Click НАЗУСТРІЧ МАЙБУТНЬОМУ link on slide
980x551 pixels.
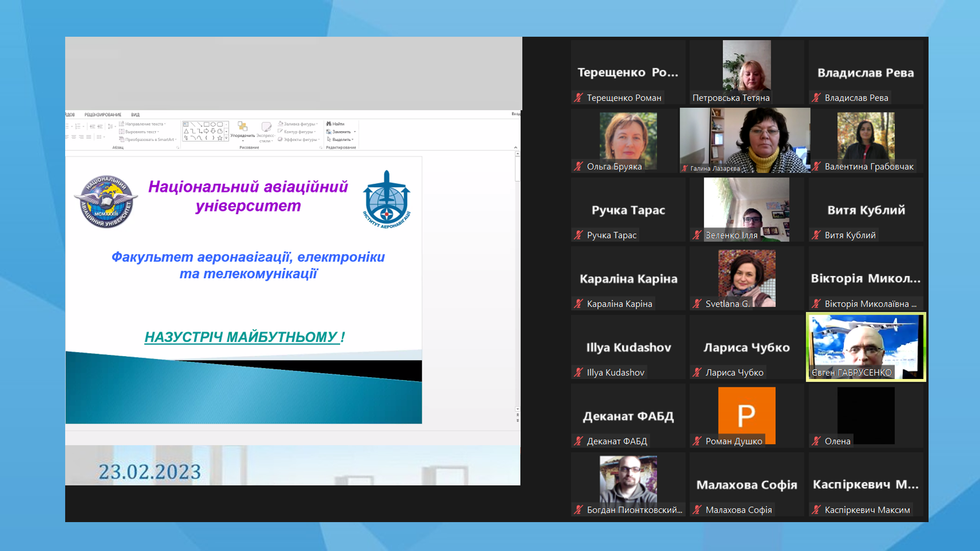coord(242,337)
